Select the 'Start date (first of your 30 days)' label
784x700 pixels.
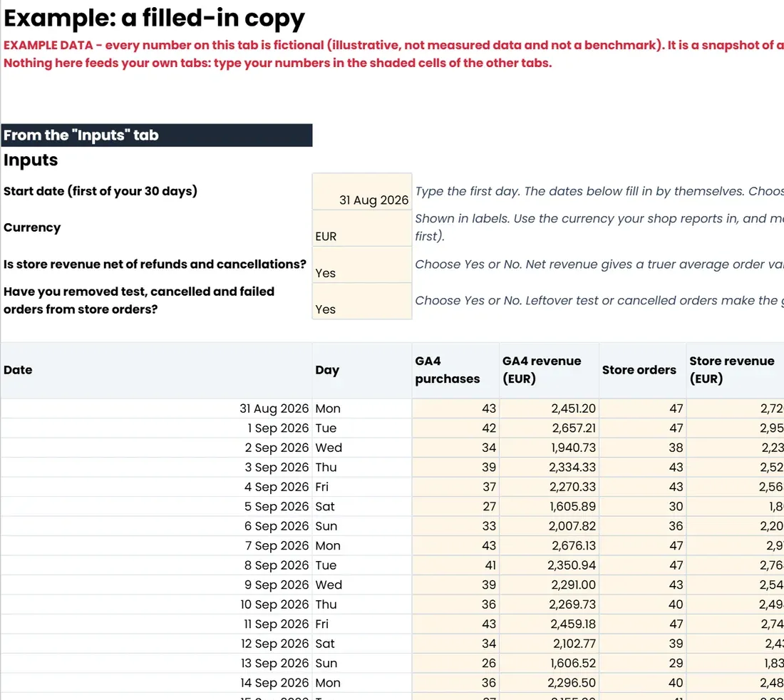[x=100, y=191]
